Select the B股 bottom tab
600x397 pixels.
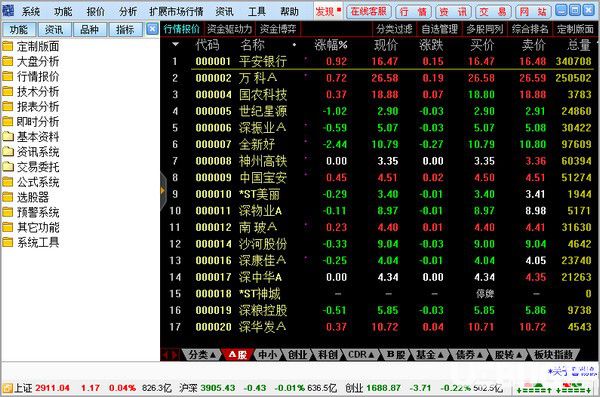[396, 355]
